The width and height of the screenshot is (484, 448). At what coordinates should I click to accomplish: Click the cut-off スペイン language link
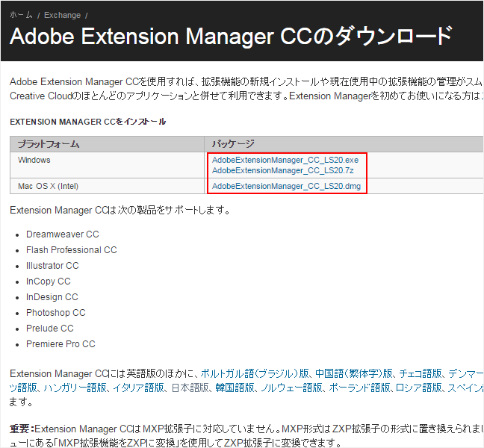466,388
